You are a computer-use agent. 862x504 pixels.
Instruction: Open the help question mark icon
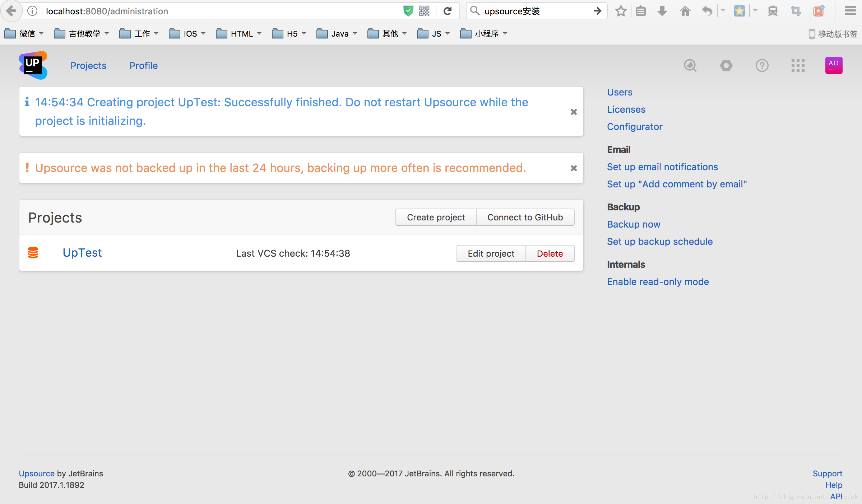(x=762, y=66)
